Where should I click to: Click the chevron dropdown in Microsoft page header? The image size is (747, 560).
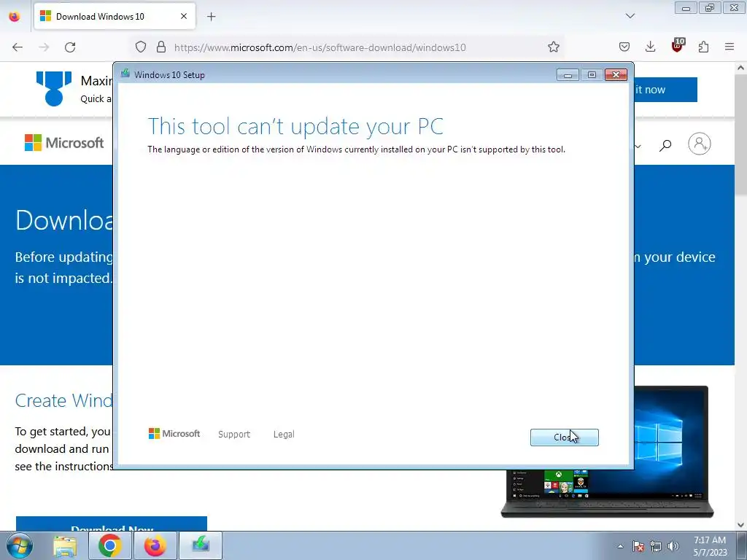pyautogui.click(x=638, y=146)
